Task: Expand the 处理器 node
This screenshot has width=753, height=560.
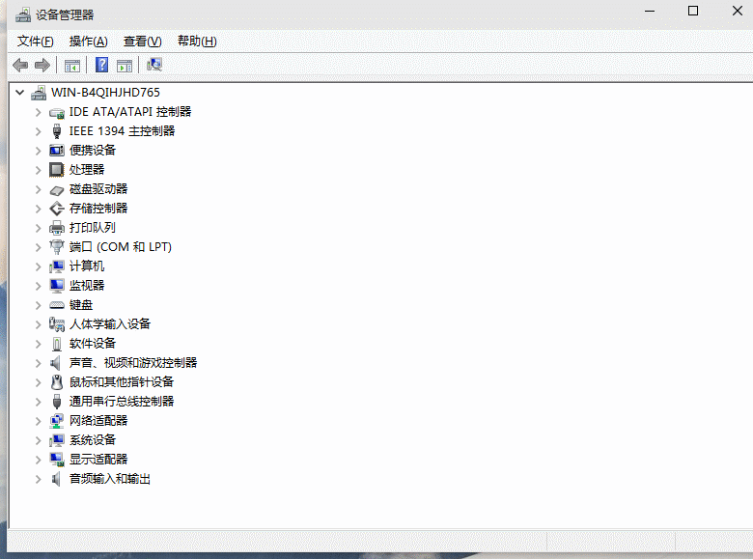Action: (38, 170)
